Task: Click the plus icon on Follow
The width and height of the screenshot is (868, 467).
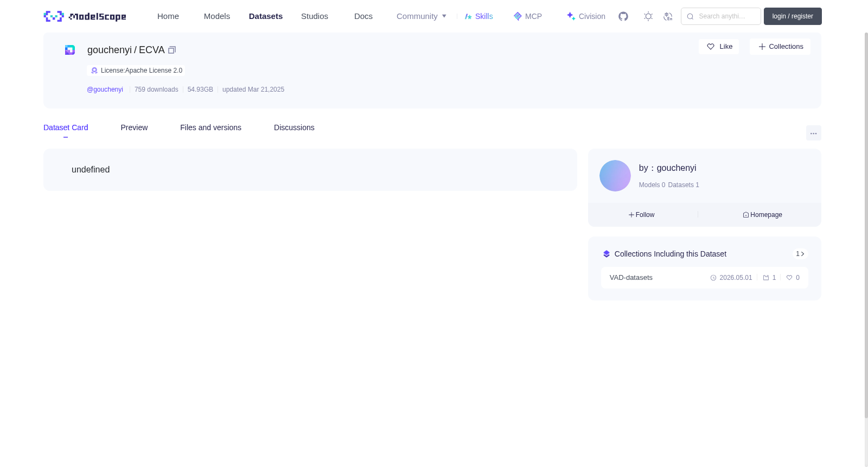Action: click(631, 215)
